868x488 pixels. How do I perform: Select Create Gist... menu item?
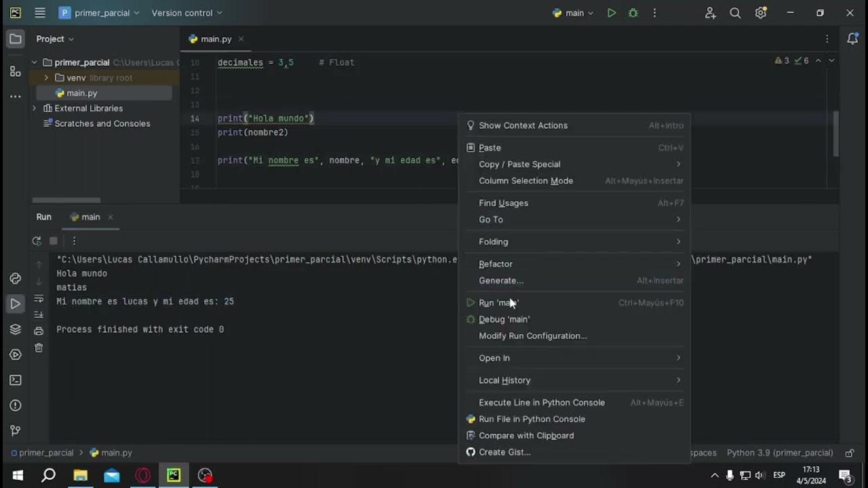coord(574,452)
